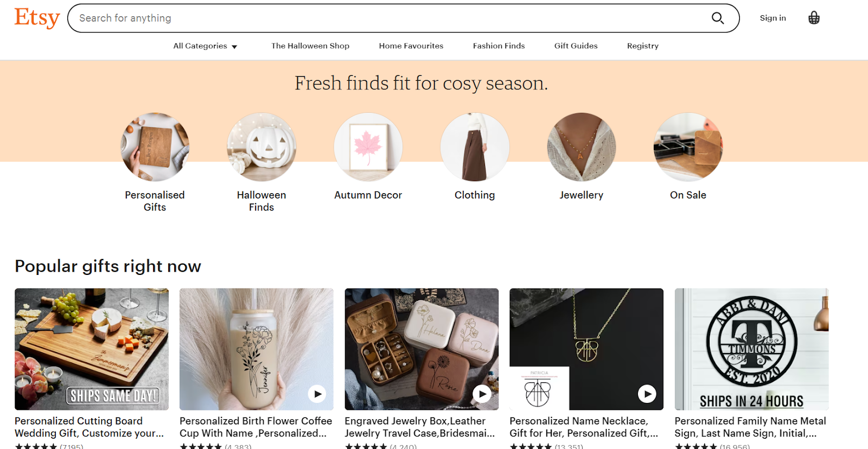
Task: Play the Engraved Jewelry Box video
Action: pyautogui.click(x=482, y=394)
